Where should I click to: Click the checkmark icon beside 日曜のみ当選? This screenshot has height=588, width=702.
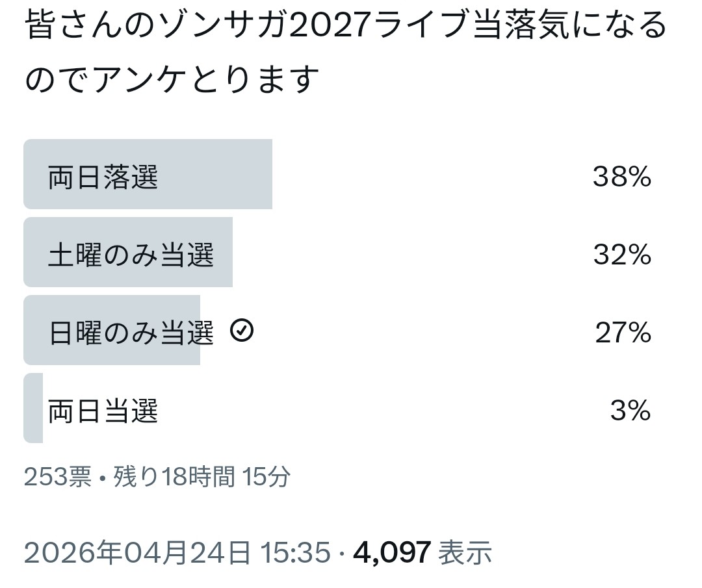point(242,332)
